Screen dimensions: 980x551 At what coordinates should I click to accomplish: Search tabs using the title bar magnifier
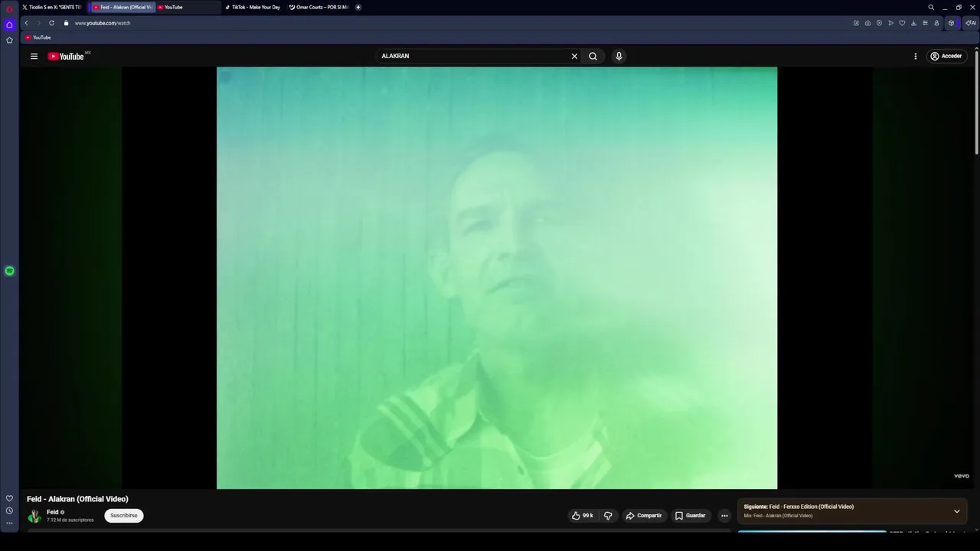pyautogui.click(x=931, y=7)
